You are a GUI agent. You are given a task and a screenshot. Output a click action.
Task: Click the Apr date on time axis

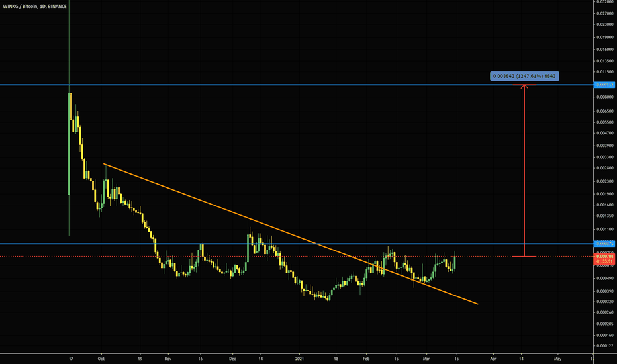click(x=493, y=359)
